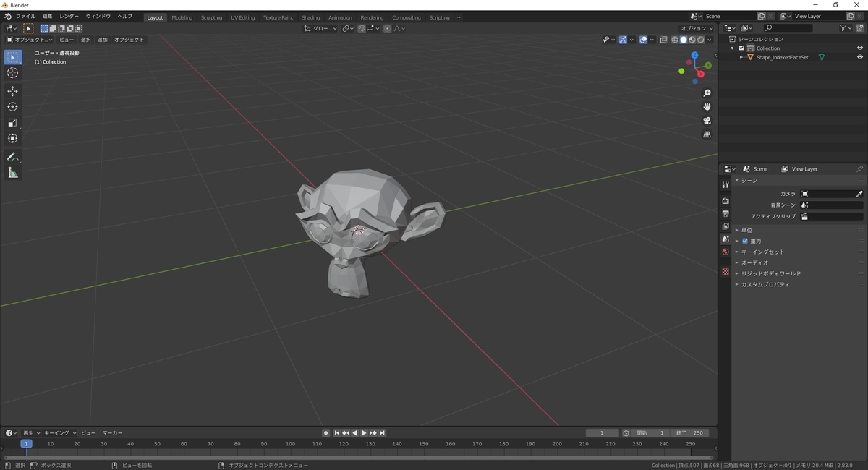Screen dimensions: 868x470
Task: Open the Render properties tab
Action: click(726, 200)
